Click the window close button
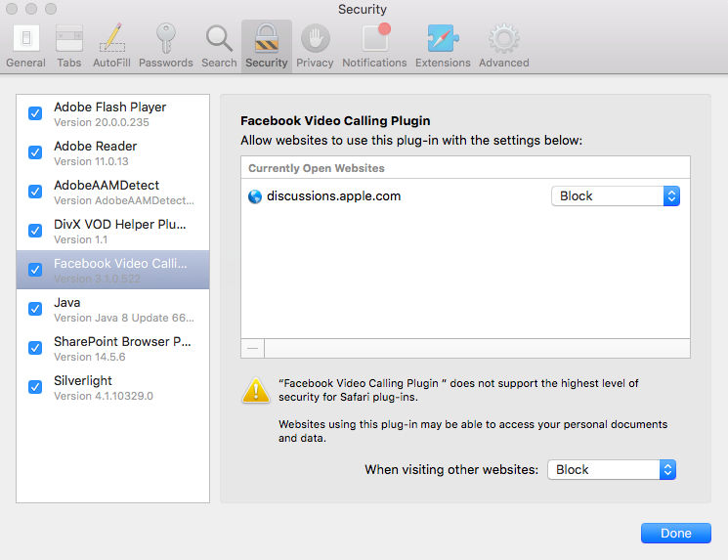The image size is (728, 560). [x=12, y=9]
